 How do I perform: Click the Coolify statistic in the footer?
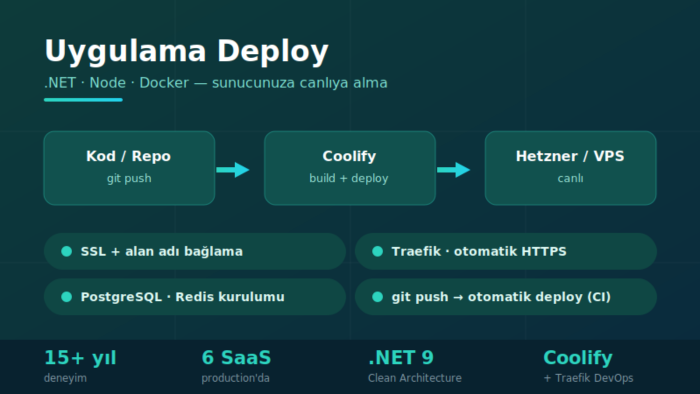[578, 357]
